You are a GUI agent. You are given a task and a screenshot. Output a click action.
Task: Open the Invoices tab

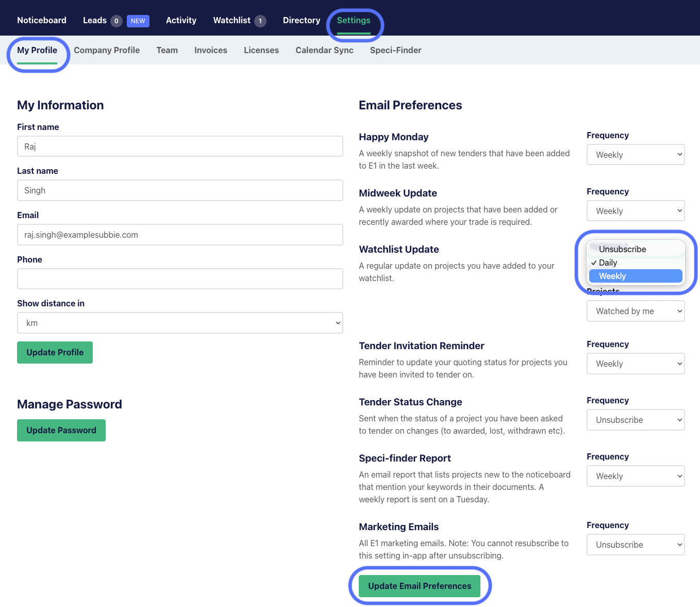point(210,50)
